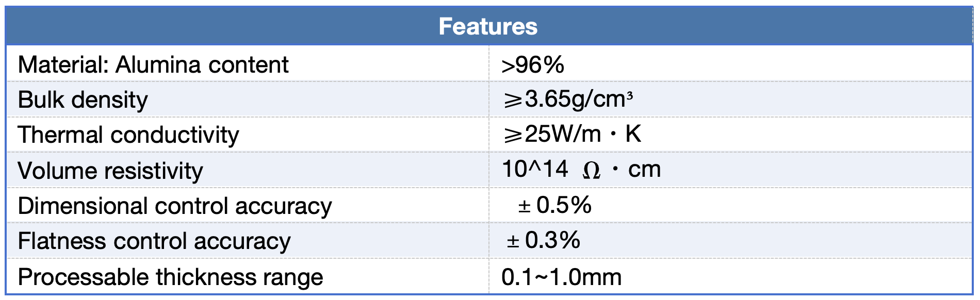The width and height of the screenshot is (980, 300).
Task: Click the 10^14 Ω·cm value
Action: point(581,170)
